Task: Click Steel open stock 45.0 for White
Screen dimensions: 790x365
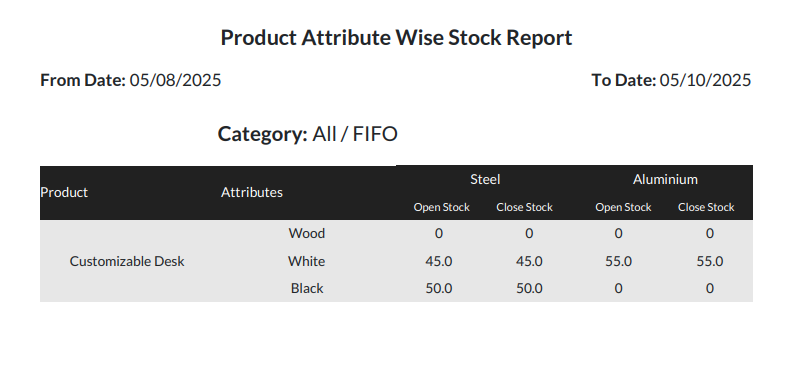Action: click(x=438, y=261)
